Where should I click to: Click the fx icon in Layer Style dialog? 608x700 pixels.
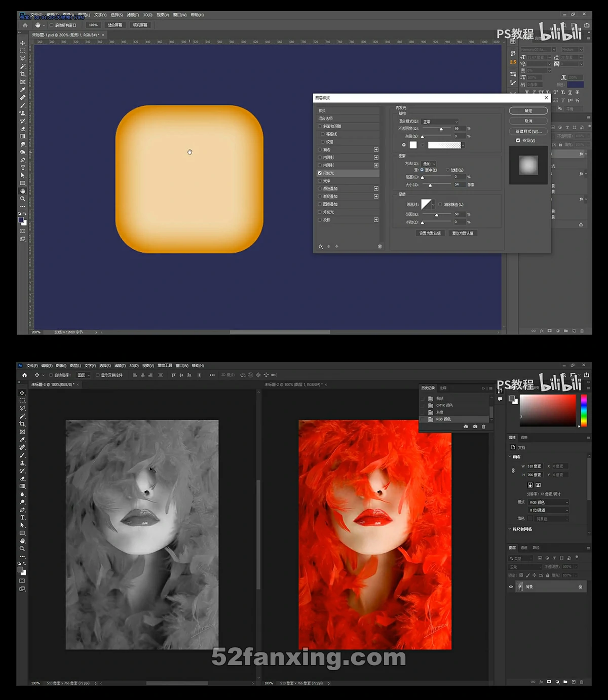tap(321, 246)
